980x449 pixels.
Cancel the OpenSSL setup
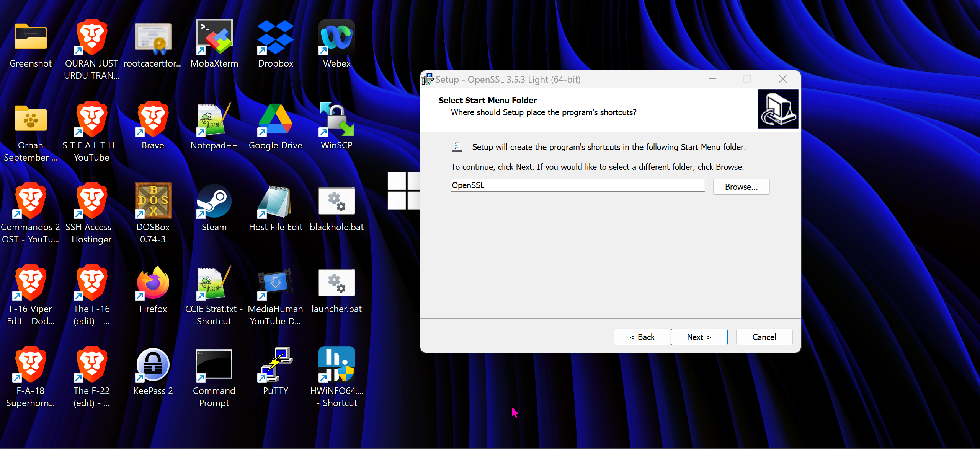tap(764, 337)
